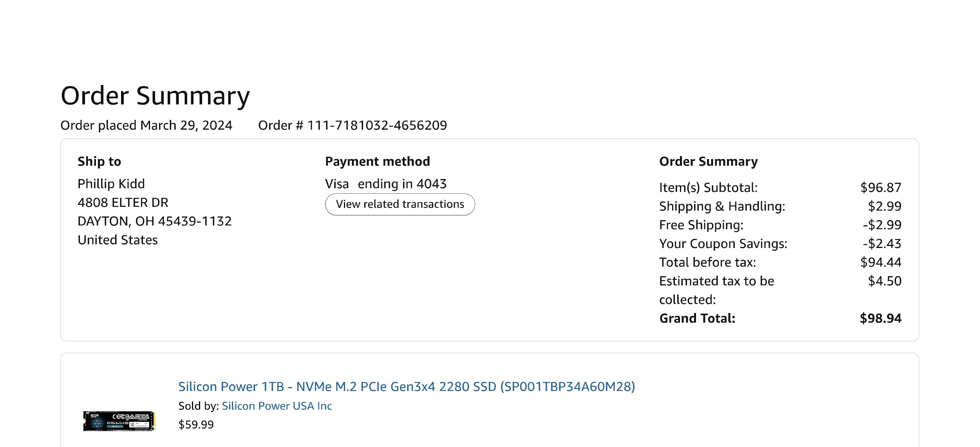Screen dimensions: 980x447
Task: Click the SSD product thumbnail image
Action: click(119, 421)
